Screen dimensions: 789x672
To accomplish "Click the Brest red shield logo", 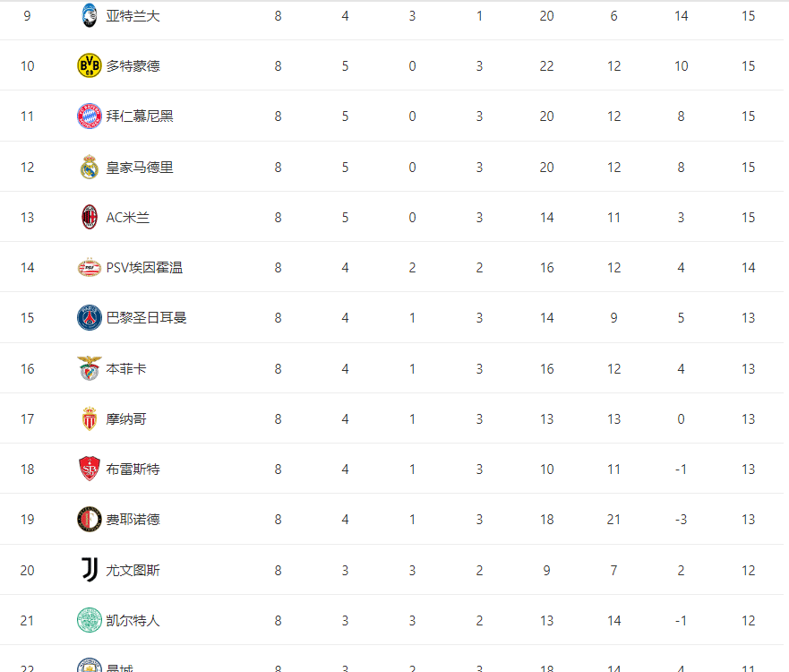I will pyautogui.click(x=90, y=469).
